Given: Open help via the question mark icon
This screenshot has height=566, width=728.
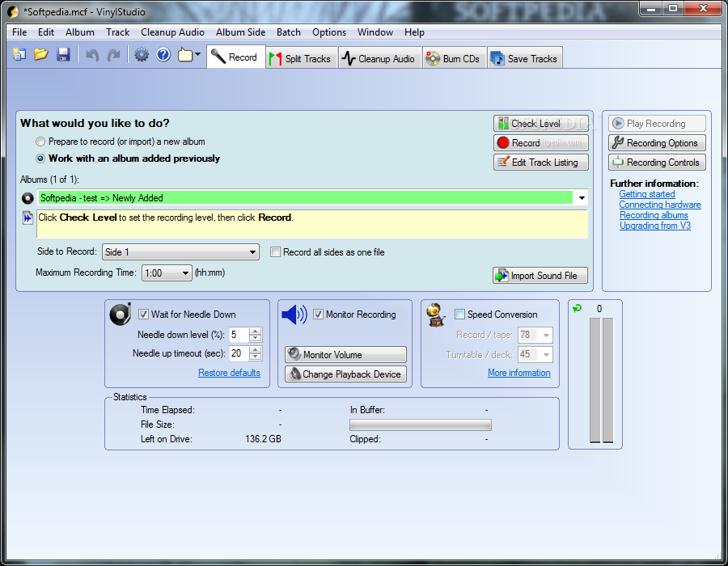Looking at the screenshot, I should (x=163, y=55).
